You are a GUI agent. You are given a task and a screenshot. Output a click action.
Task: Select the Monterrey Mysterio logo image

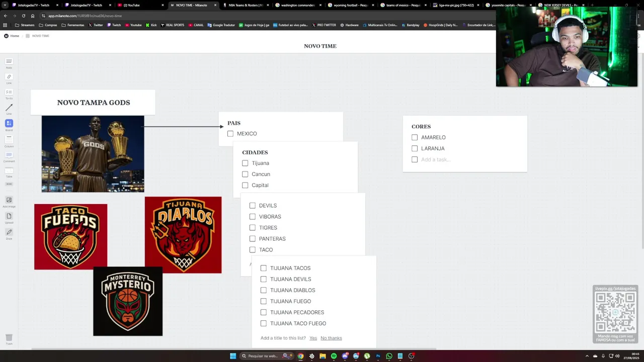(x=128, y=301)
